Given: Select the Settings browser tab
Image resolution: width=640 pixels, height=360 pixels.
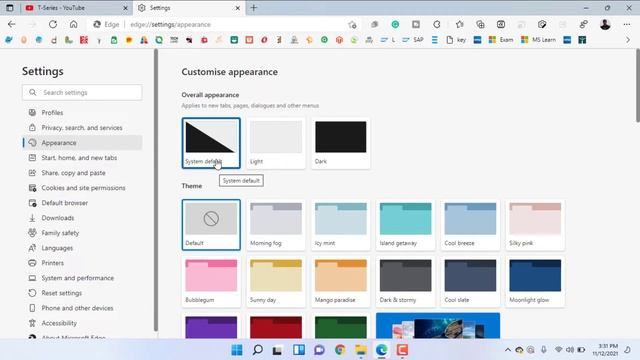Looking at the screenshot, I should tap(189, 8).
